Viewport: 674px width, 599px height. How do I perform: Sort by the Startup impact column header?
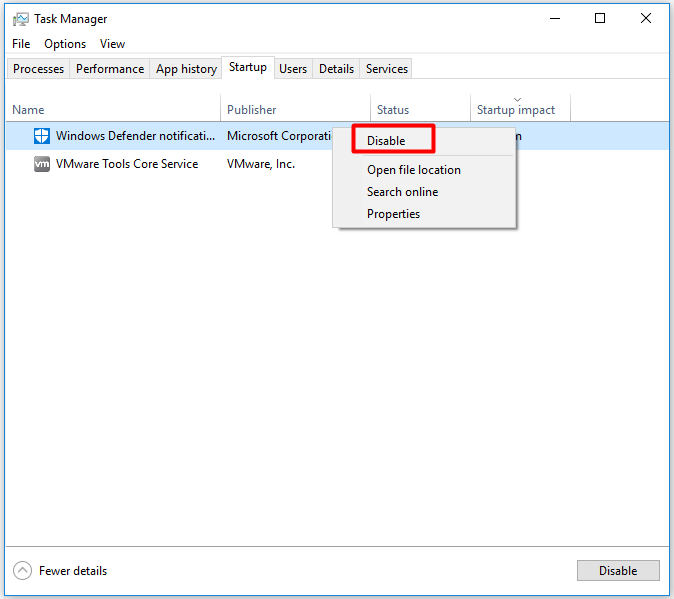pyautogui.click(x=521, y=110)
